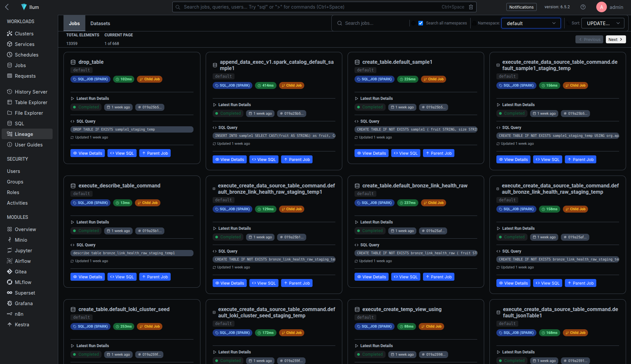The image size is (631, 364).
Task: Open the Namespace dropdown showing default
Action: 530,23
